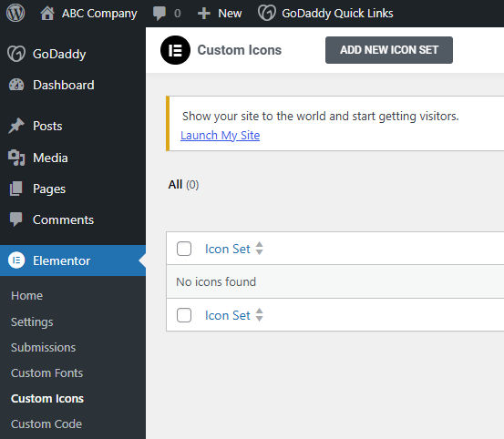
Task: Open Submissions submenu item
Action: pos(44,348)
